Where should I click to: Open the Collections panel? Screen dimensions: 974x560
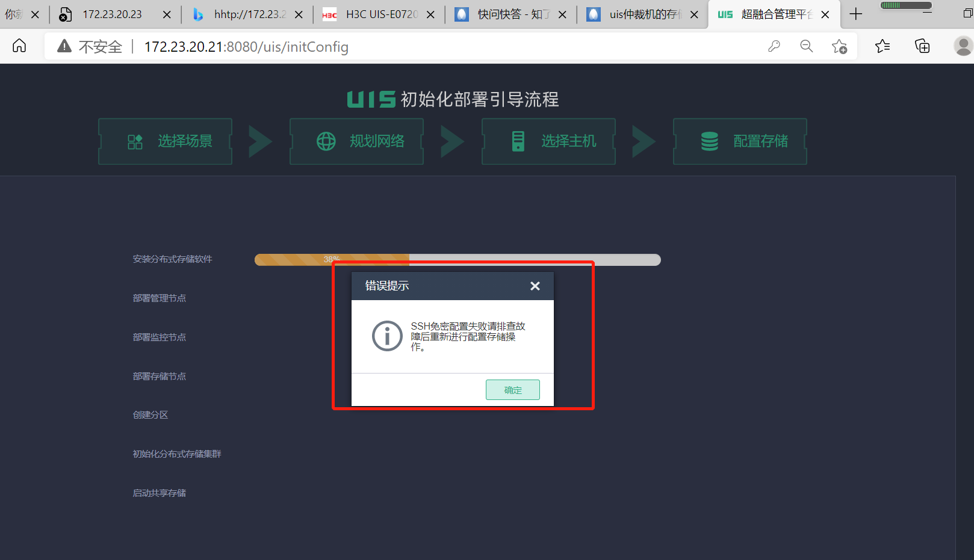(922, 46)
